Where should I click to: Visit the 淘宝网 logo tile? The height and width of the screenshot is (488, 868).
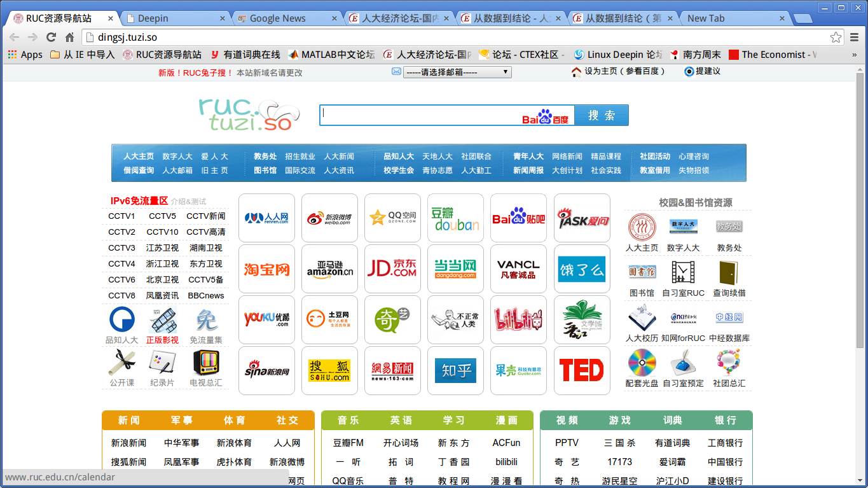tap(266, 269)
